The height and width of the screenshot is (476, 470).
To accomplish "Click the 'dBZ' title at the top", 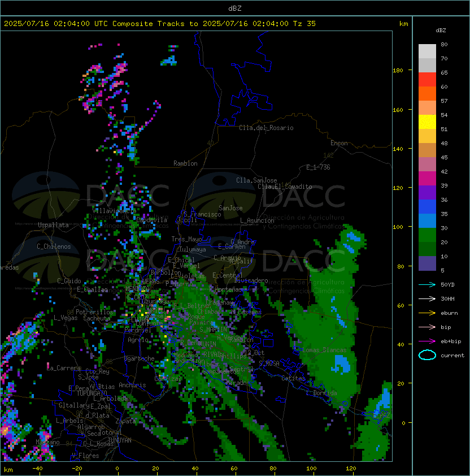I will coord(235,8).
